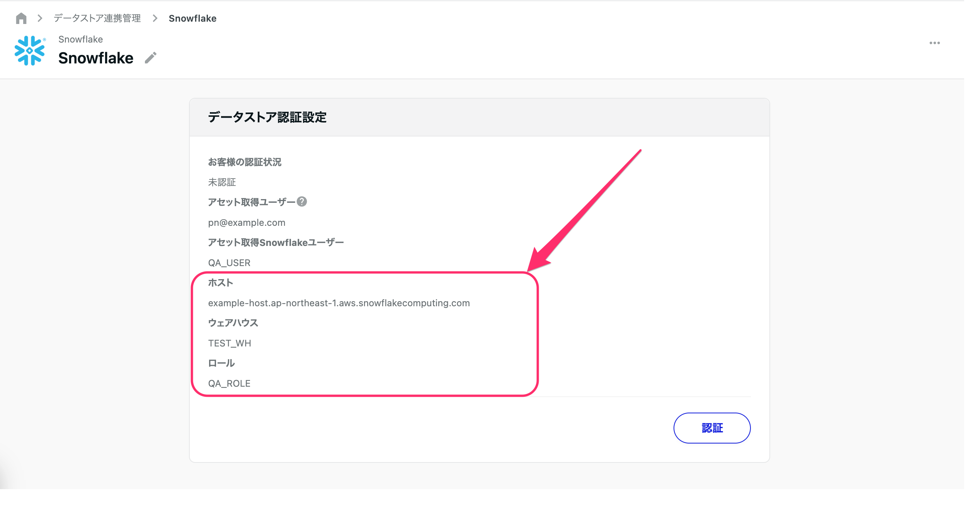
Task: Click the Snowflake breadcrumb item
Action: [x=192, y=18]
